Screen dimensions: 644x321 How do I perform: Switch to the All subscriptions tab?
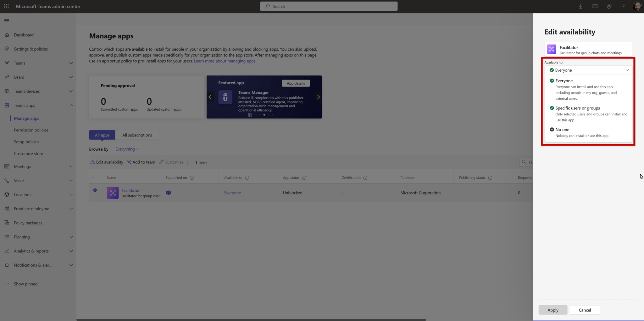click(x=137, y=135)
